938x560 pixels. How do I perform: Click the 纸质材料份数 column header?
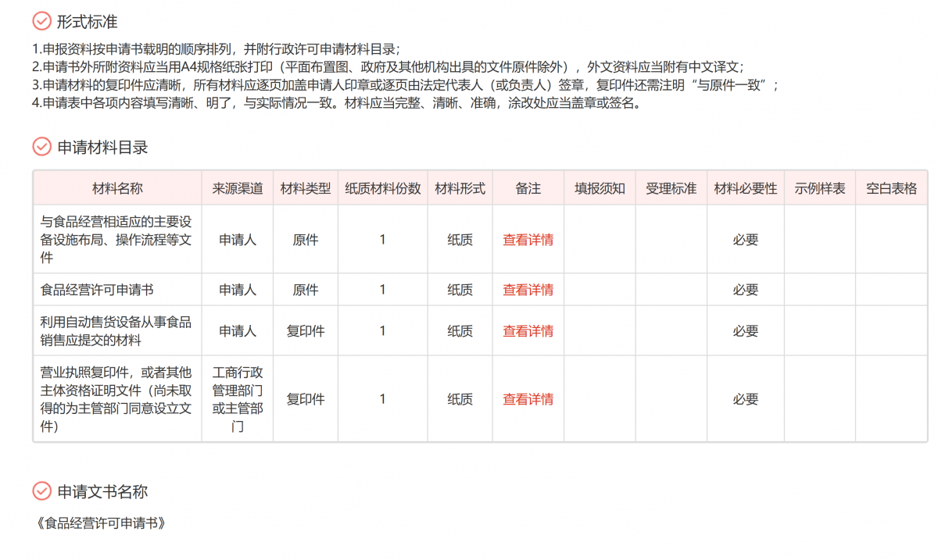[382, 188]
